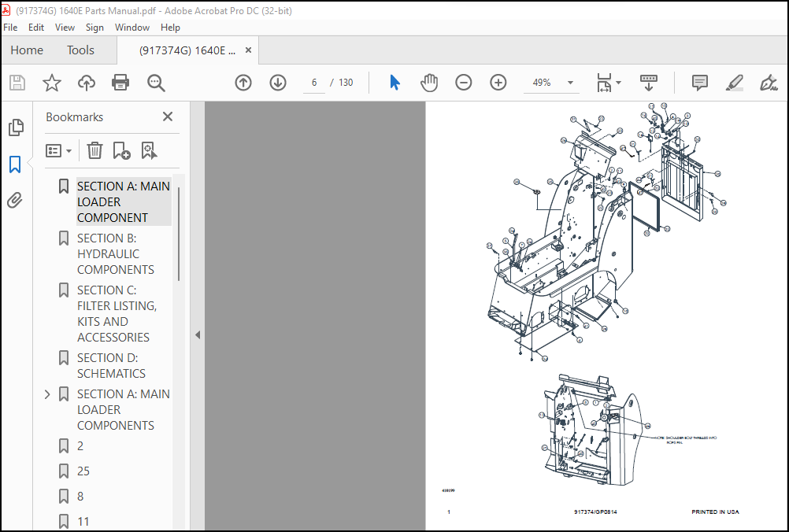The height and width of the screenshot is (532, 789).
Task: Add the document to starred favorites
Action: coord(51,83)
